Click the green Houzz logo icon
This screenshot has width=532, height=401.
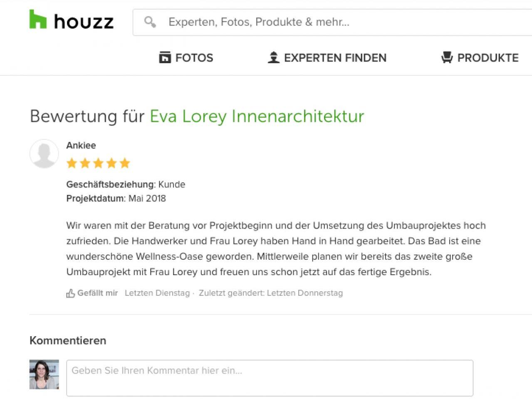tap(38, 19)
